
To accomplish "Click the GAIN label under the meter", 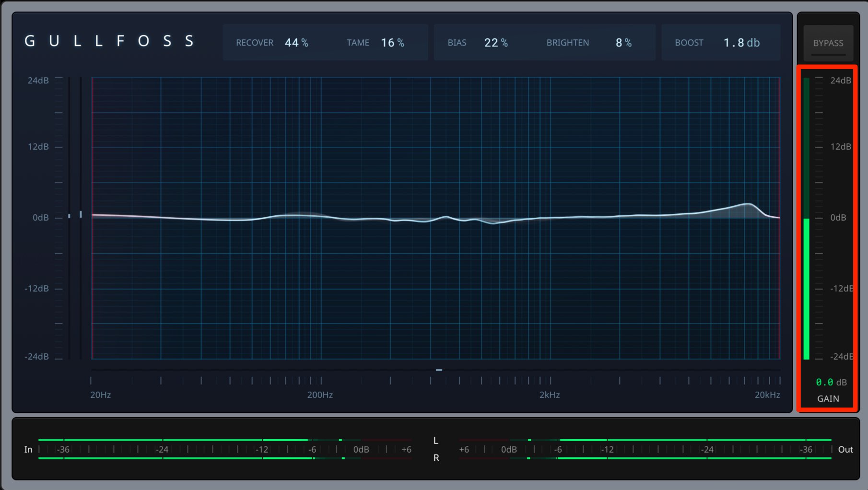I will click(828, 398).
